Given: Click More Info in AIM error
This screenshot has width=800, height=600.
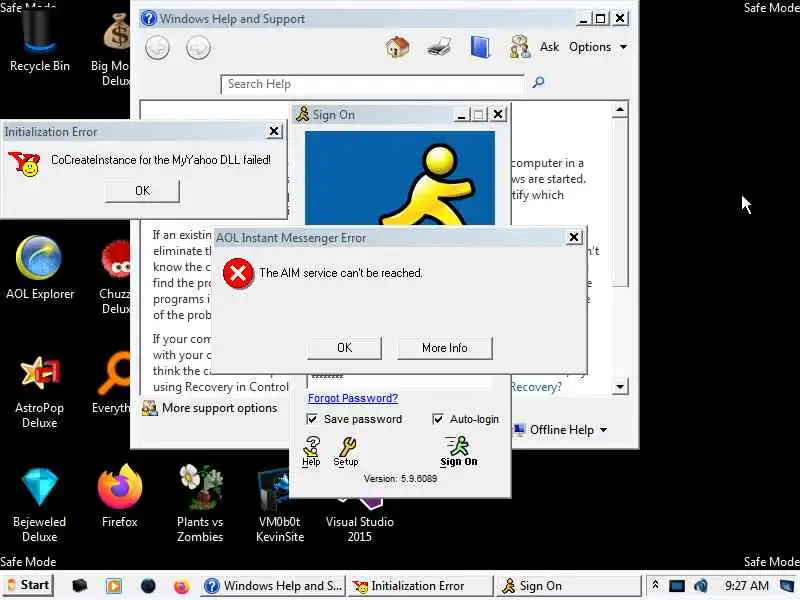Looking at the screenshot, I should point(444,348).
